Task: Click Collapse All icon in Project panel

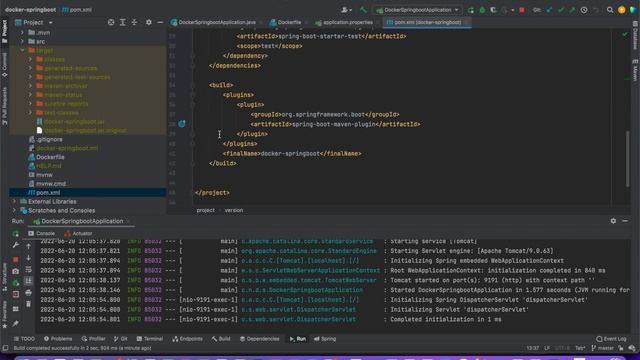Action: (x=134, y=22)
